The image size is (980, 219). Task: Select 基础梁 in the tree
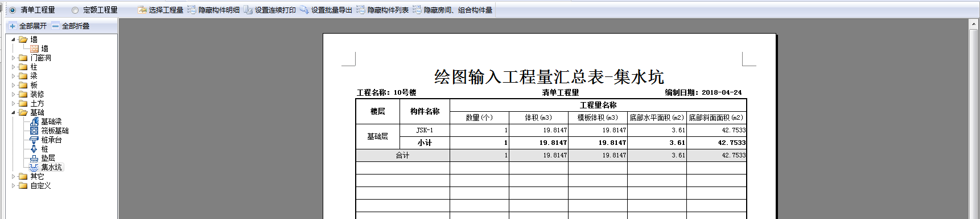pyautogui.click(x=51, y=121)
